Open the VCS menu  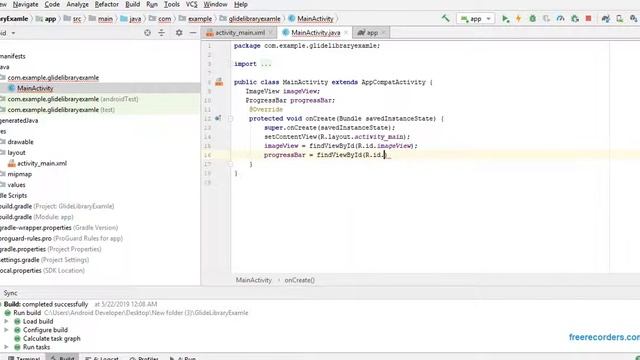191,4
